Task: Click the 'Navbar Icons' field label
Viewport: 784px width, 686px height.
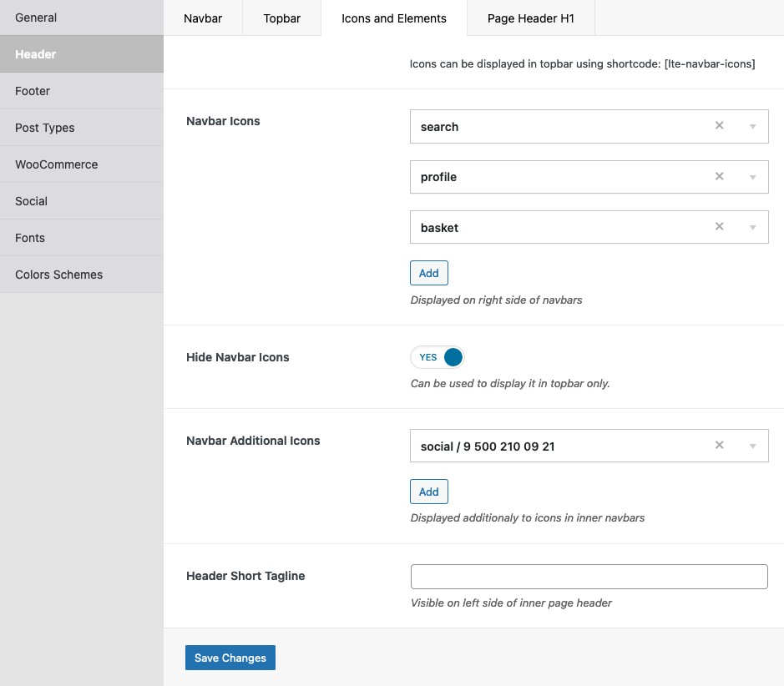Action: pos(223,121)
